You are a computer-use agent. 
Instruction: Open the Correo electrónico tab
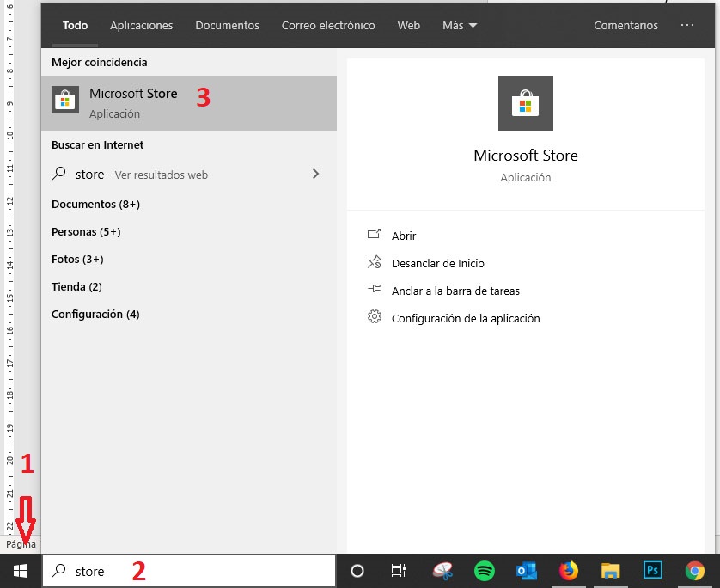[328, 25]
